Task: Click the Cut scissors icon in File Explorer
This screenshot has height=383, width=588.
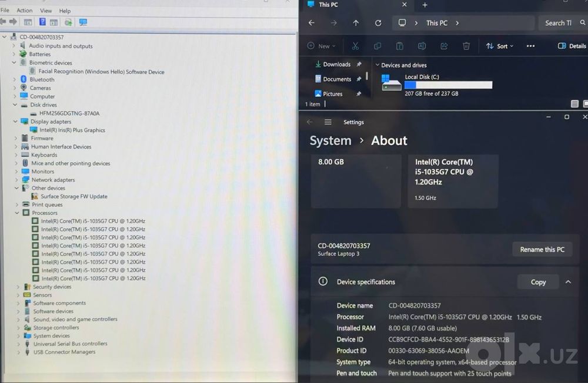Action: (x=355, y=46)
